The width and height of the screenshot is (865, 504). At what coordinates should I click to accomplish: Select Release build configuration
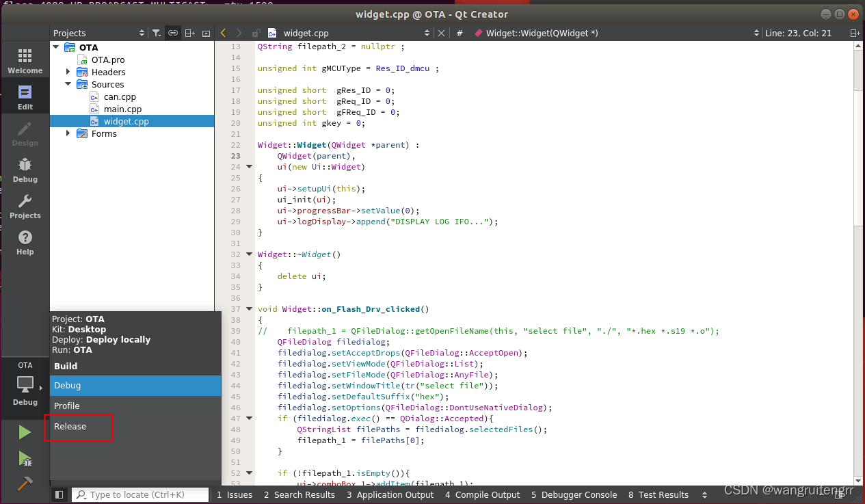(x=135, y=426)
